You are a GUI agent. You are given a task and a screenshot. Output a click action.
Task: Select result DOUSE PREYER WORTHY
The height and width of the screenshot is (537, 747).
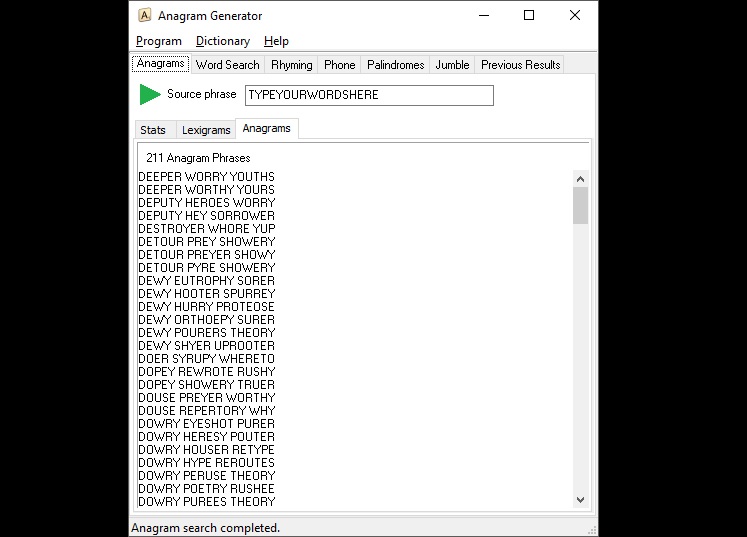point(206,398)
